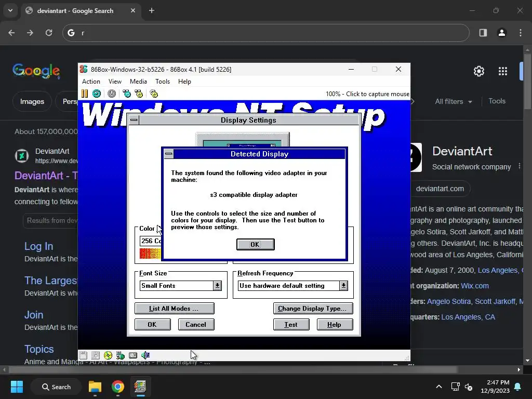The image size is (532, 399).
Task: Click the network status bar icon
Action: 121,355
